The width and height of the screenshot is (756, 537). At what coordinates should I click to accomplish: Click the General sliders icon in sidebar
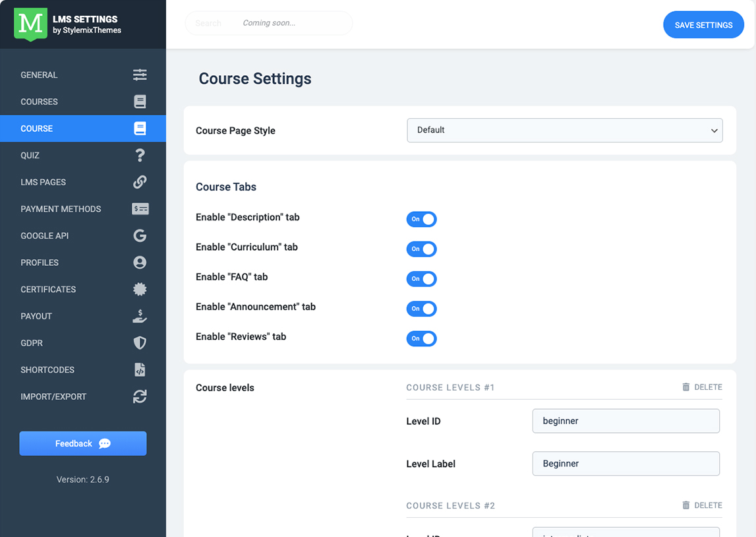pyautogui.click(x=140, y=75)
